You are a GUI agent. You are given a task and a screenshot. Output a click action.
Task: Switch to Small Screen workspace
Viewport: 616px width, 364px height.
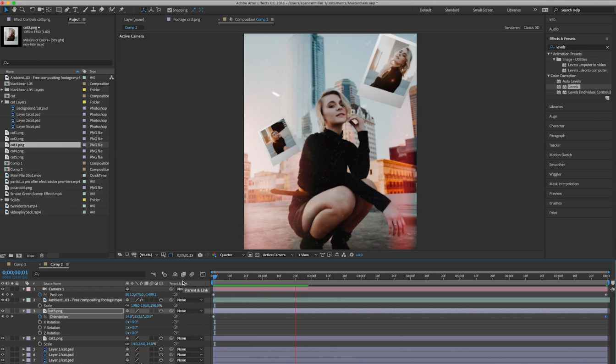point(483,10)
